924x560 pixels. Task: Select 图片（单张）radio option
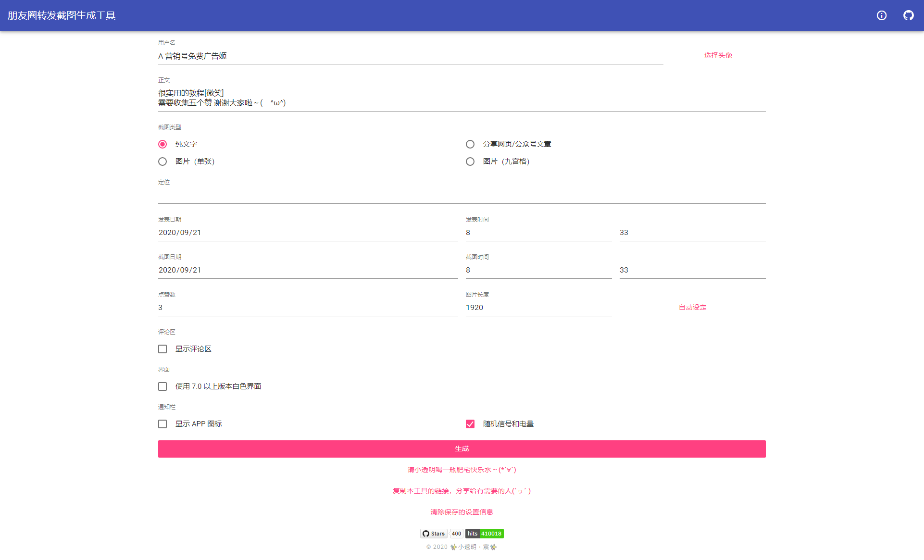click(x=162, y=162)
